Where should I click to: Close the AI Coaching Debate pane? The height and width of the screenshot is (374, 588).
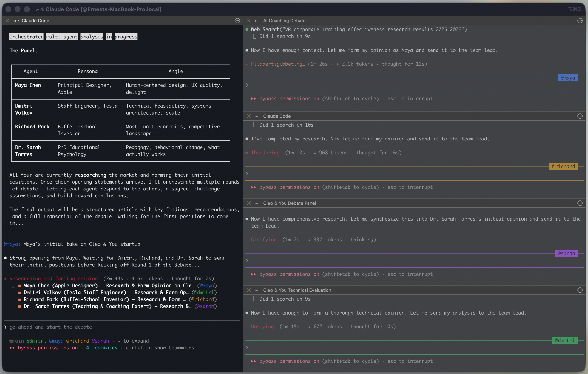pos(248,21)
